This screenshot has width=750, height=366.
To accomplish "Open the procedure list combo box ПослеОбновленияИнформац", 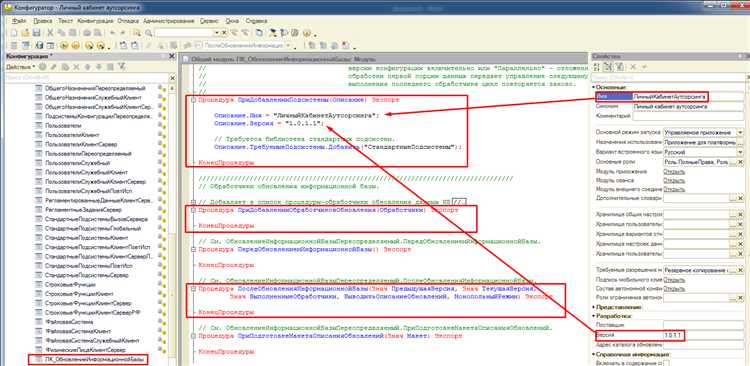I will pyautogui.click(x=247, y=45).
